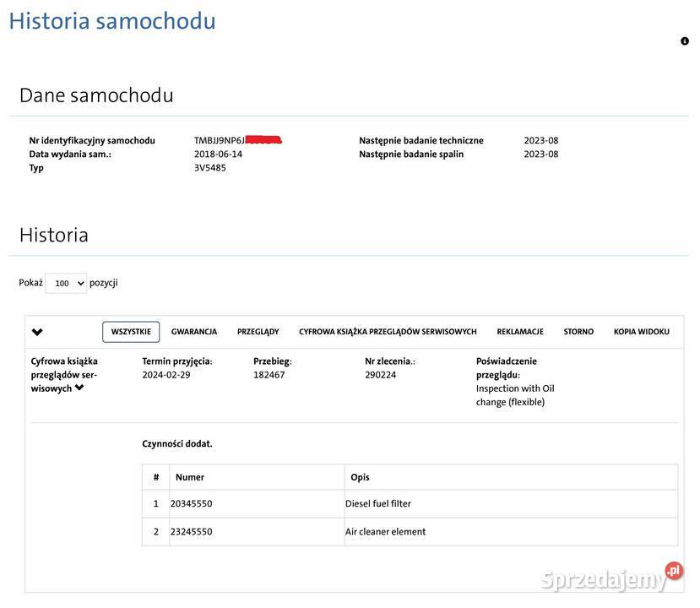Click the Historia samochodu page title
Screen dimensions: 700x608
tap(112, 19)
